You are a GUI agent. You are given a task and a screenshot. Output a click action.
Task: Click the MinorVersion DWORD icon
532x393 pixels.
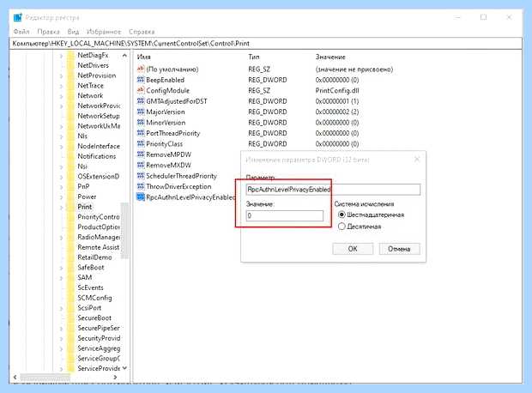click(x=141, y=123)
